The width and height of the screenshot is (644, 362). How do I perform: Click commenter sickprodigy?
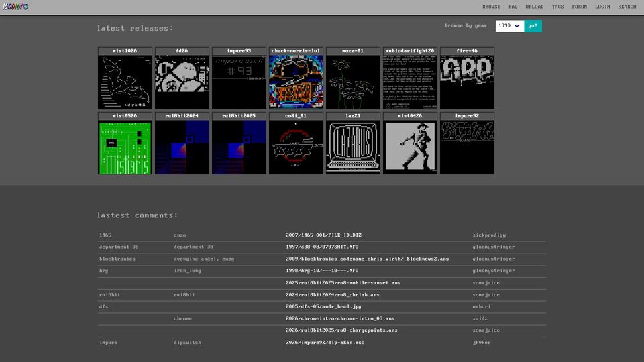(x=489, y=235)
